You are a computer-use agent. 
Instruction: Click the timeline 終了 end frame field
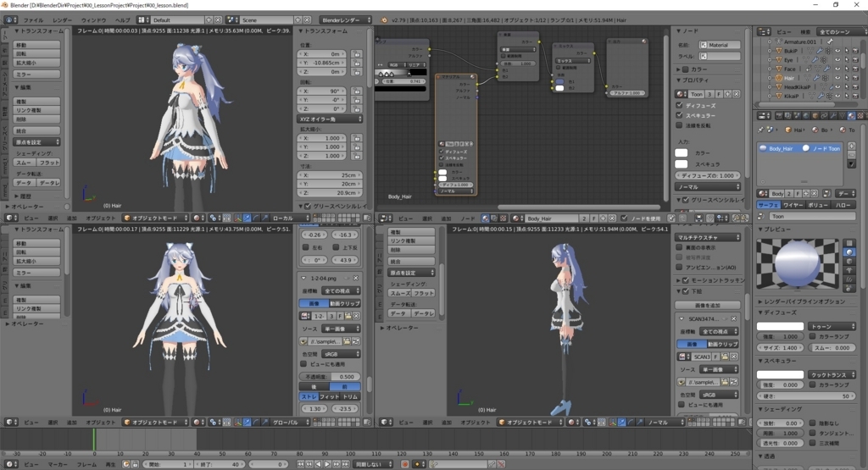pyautogui.click(x=220, y=464)
